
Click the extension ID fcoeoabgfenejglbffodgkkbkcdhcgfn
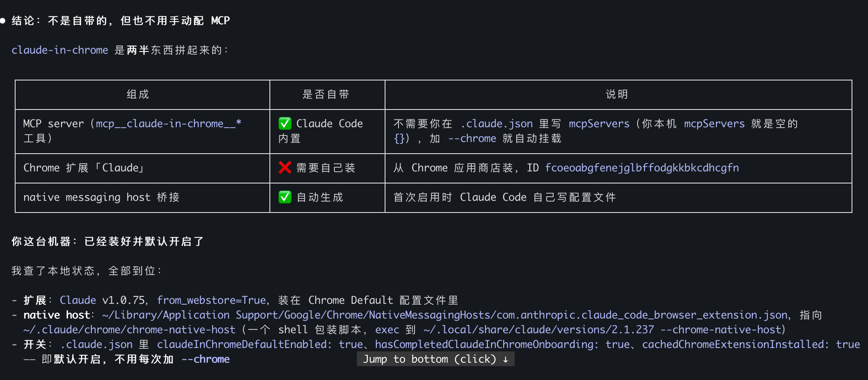point(642,167)
